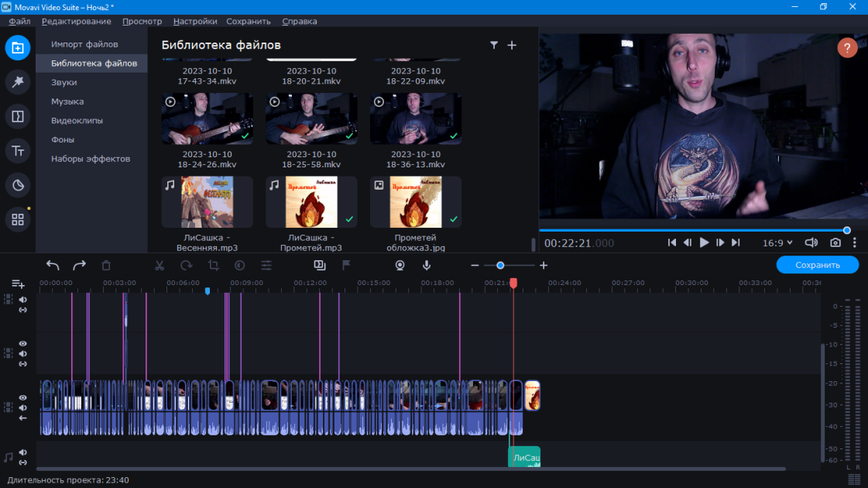Viewport: 868px width, 488px height.
Task: Click the filter funnel icon in library
Action: pyautogui.click(x=494, y=45)
